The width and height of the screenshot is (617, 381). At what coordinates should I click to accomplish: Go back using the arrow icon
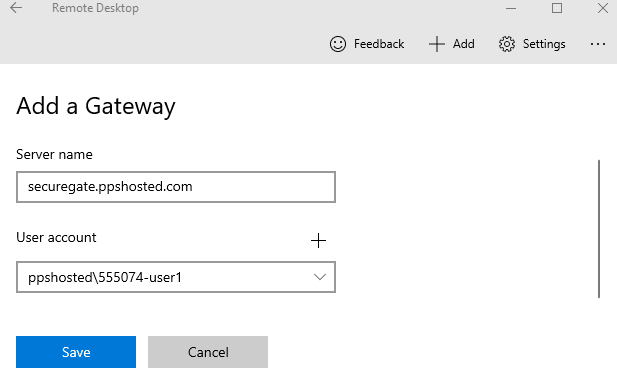click(16, 7)
